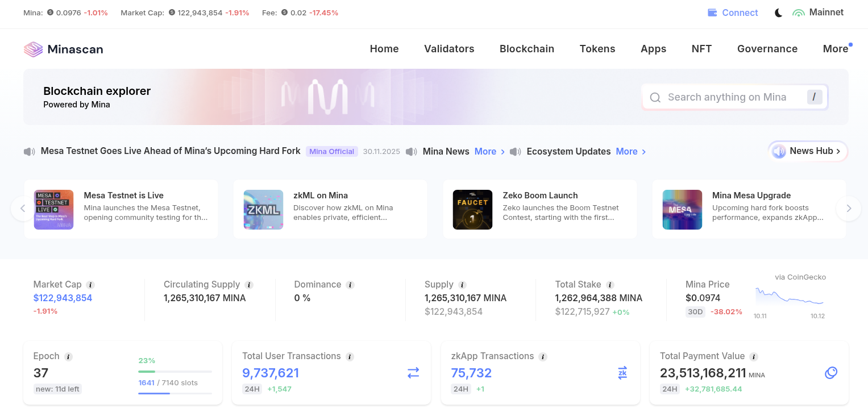
Task: Open the News Hub button
Action: click(x=808, y=151)
